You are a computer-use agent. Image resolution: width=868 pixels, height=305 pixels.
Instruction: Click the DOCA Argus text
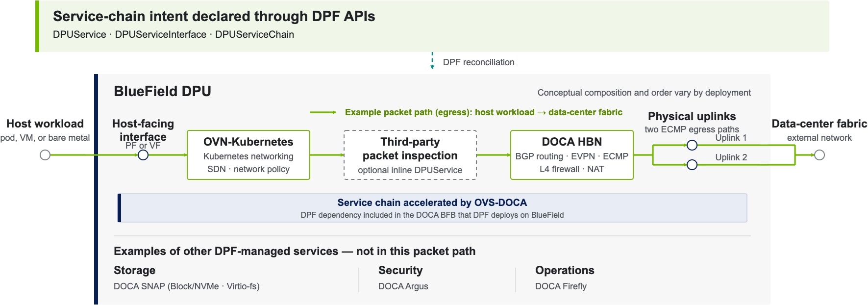[403, 286]
